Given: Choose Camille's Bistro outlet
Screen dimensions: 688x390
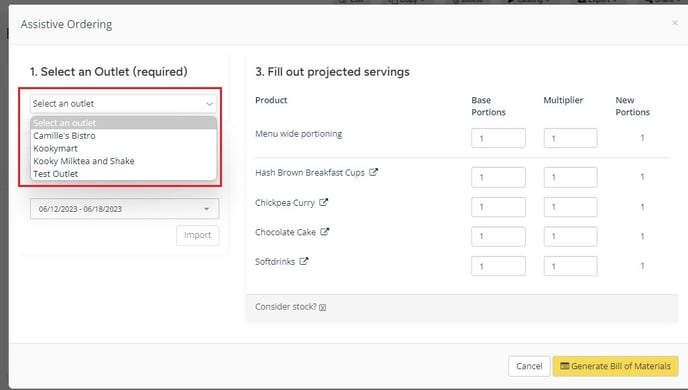Looking at the screenshot, I should click(124, 136).
